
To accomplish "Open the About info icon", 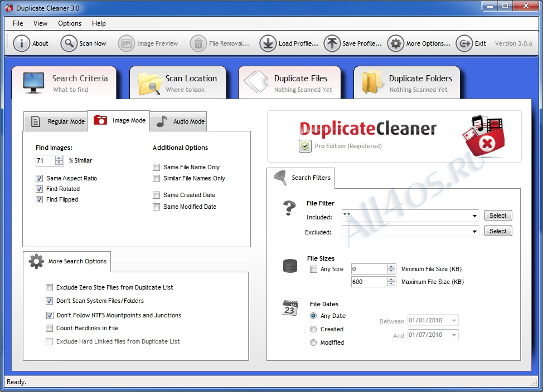I will [22, 43].
